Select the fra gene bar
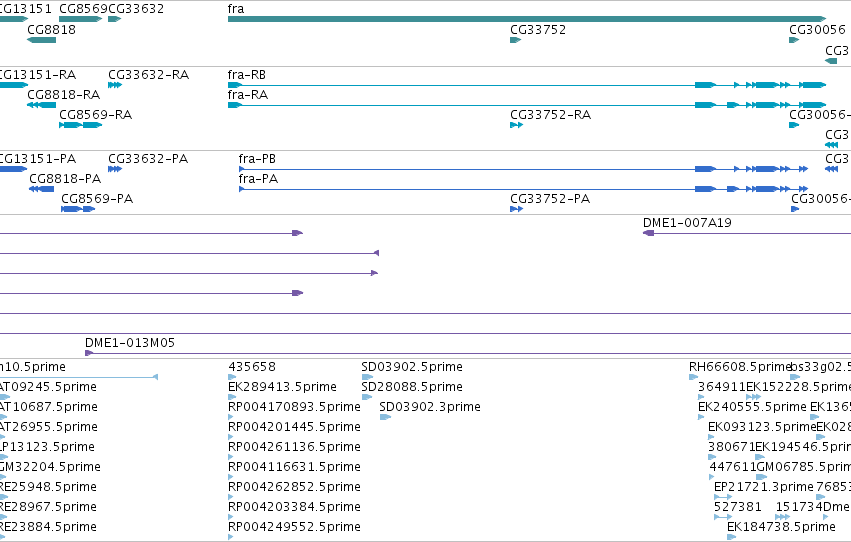Image resolution: width=851 pixels, height=542 pixels. pos(526,19)
